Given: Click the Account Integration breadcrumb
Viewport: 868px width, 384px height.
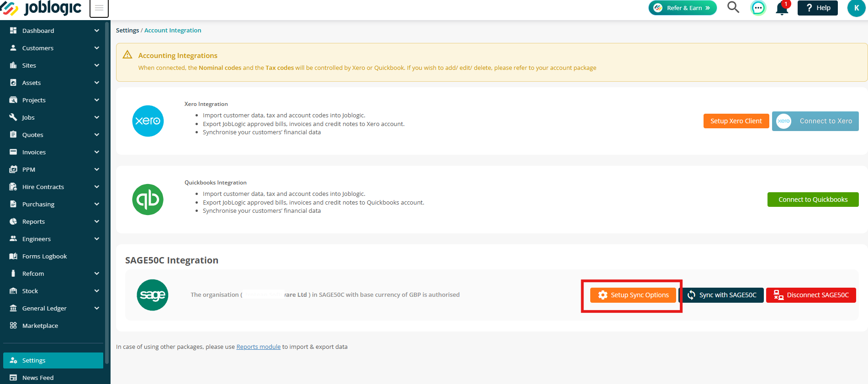Looking at the screenshot, I should pos(173,30).
